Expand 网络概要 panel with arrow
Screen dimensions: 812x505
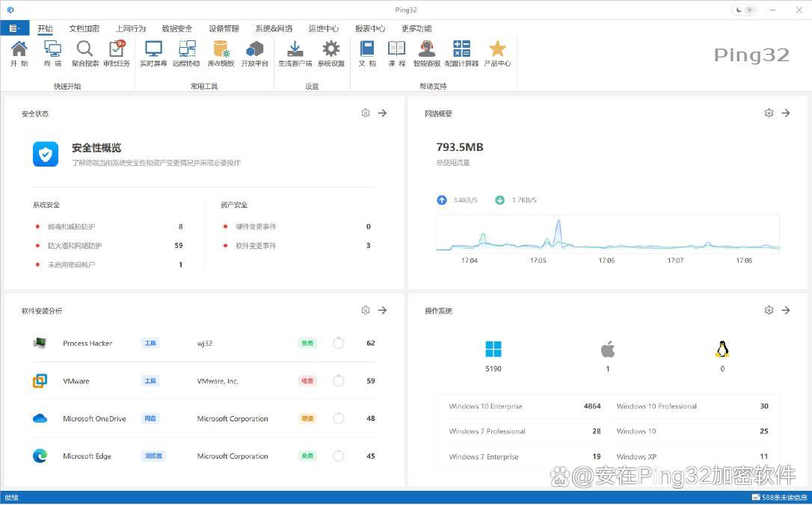point(786,113)
